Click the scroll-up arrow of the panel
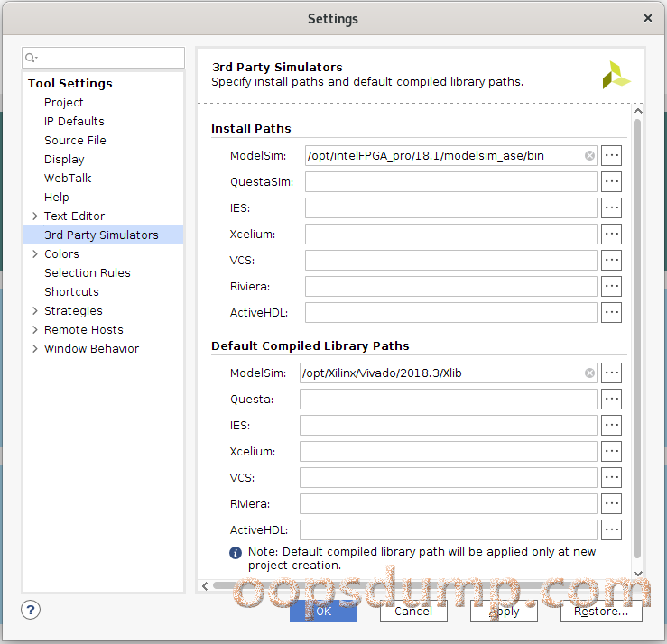This screenshot has height=644, width=667. (x=637, y=111)
